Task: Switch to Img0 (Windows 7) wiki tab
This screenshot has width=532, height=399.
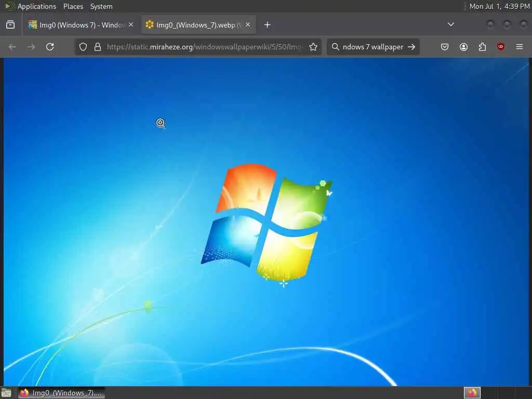Action: 81,25
